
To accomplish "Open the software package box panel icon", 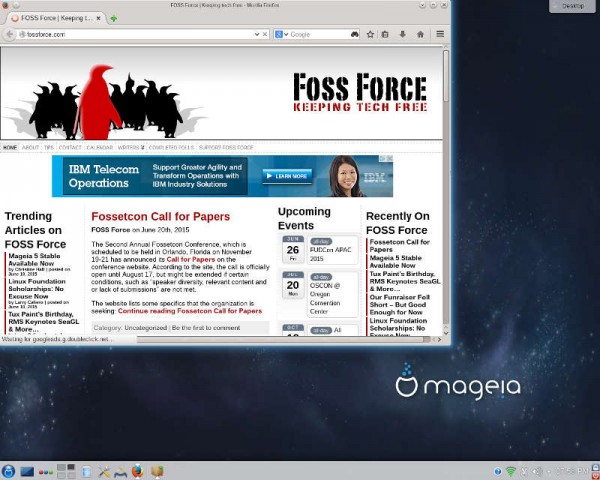I will 157,471.
